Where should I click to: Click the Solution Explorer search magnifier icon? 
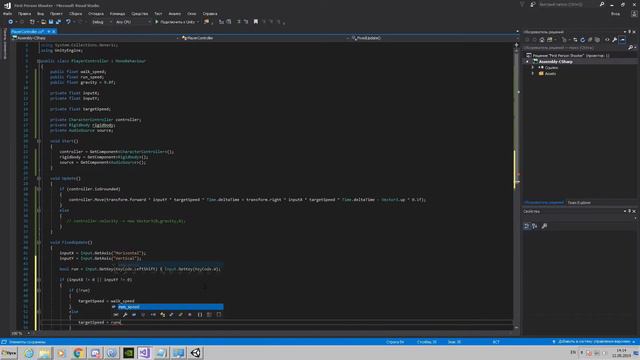click(630, 48)
